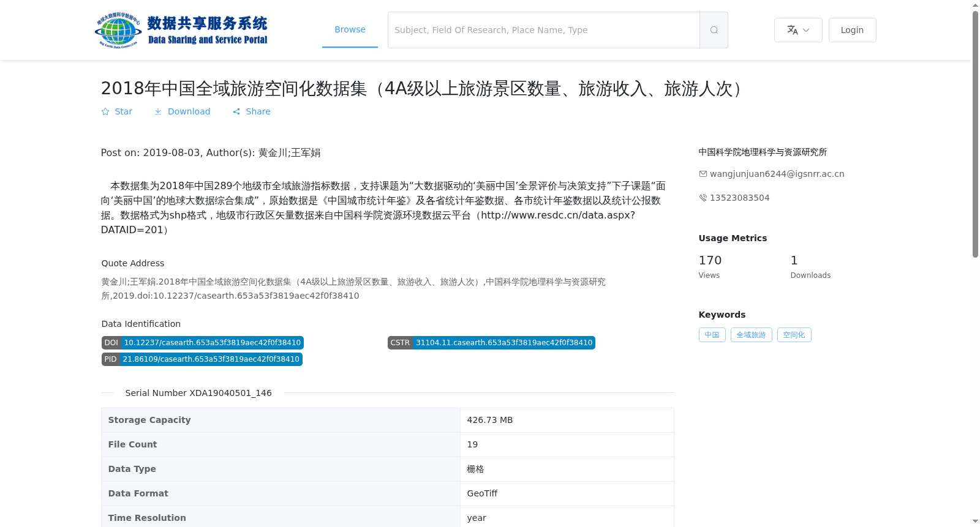Select the 中国 keyword tag
Screen dimensions: 980x527
pos(712,335)
